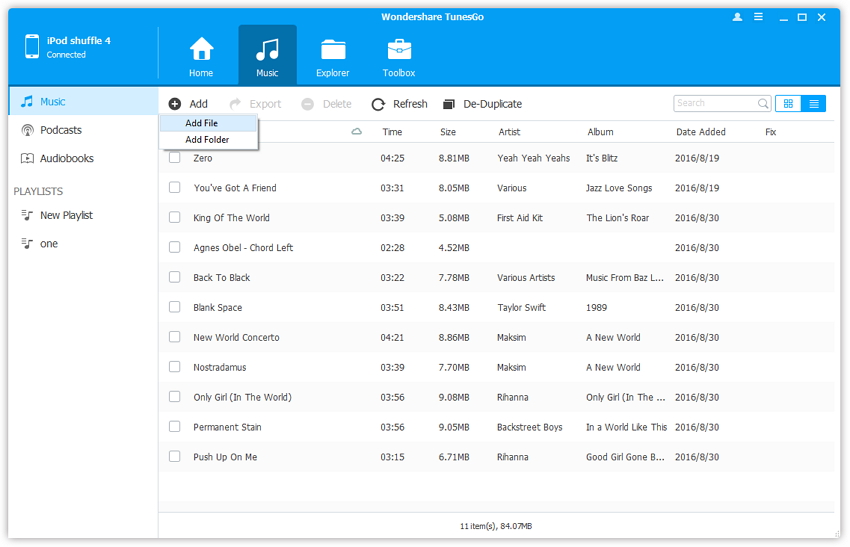Switch to grid view icon
The image size is (850, 547).
pyautogui.click(x=788, y=103)
